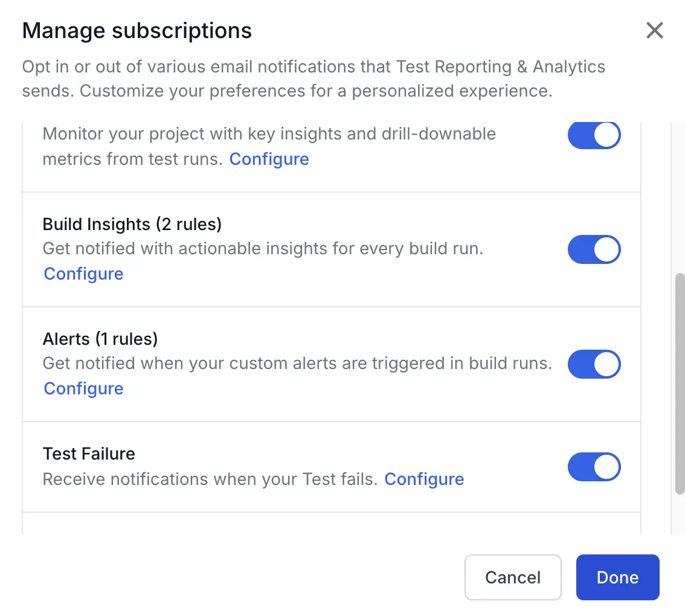685x616 pixels.
Task: Click the subscriptions list scrollbar thumb
Action: [679, 383]
